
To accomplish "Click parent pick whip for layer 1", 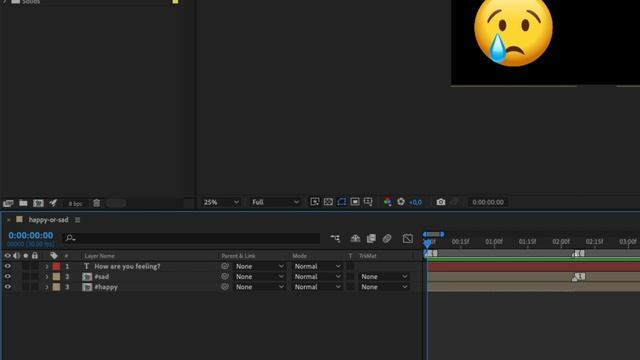I will click(x=225, y=266).
